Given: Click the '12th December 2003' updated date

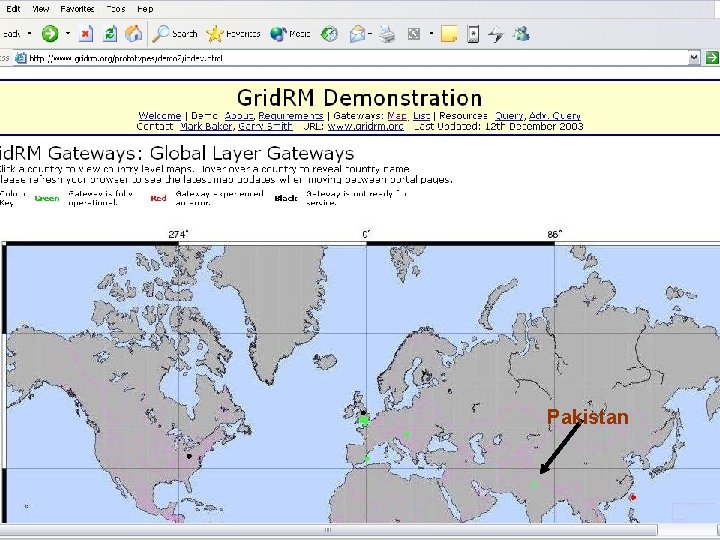Looking at the screenshot, I should coord(534,126).
